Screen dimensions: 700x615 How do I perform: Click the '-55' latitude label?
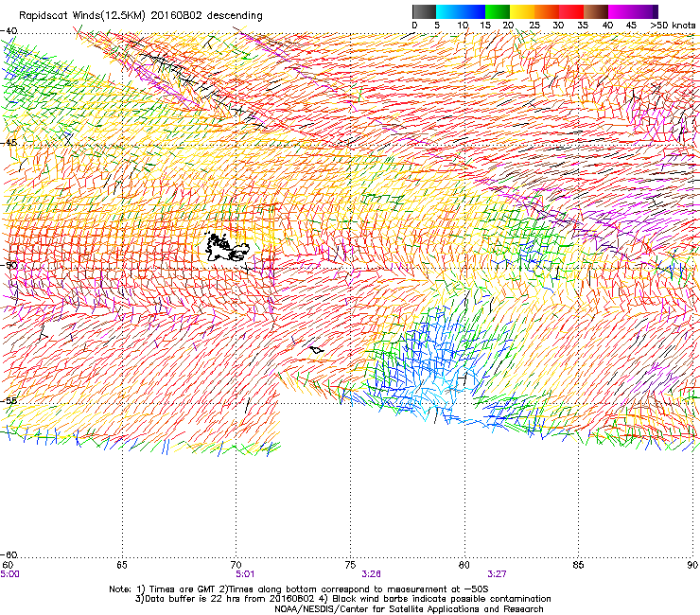9,400
